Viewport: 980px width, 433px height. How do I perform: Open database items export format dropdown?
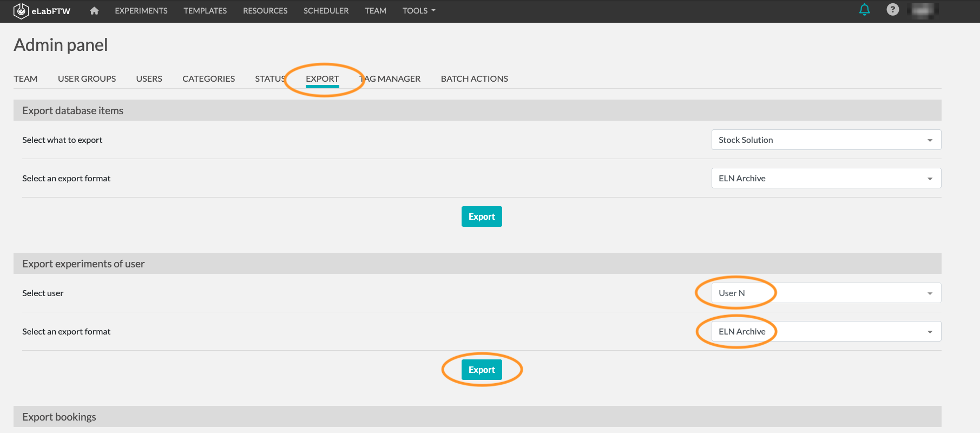click(826, 178)
